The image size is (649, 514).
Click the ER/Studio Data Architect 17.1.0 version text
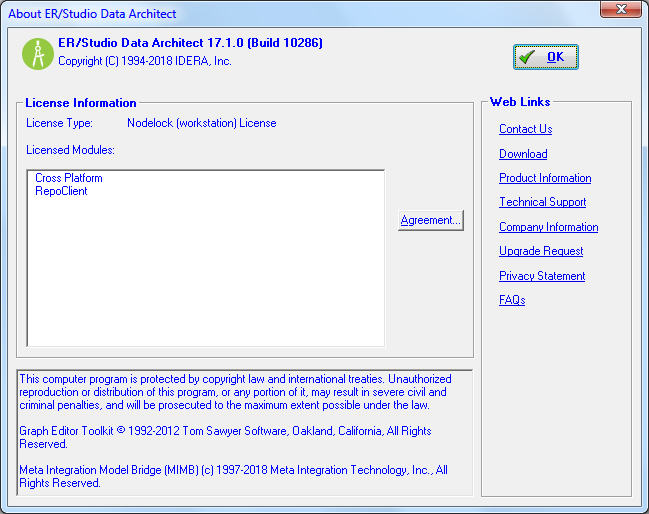pyautogui.click(x=190, y=43)
